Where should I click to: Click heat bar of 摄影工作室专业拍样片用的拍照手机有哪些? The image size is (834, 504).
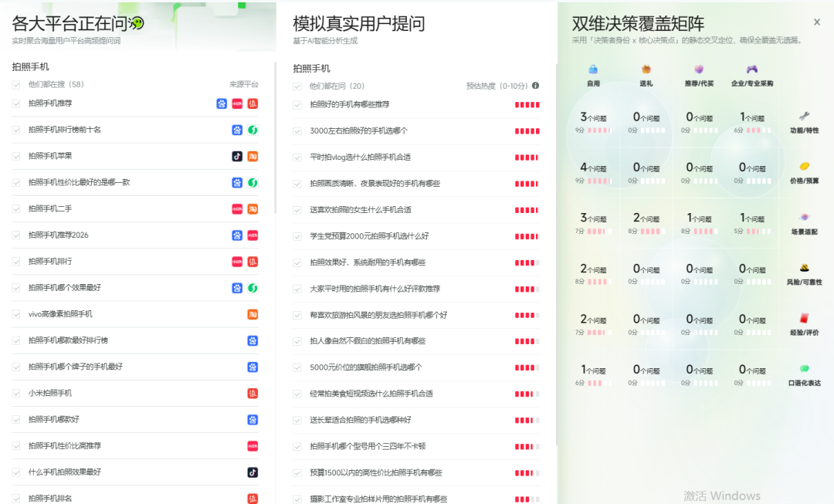tap(527, 499)
